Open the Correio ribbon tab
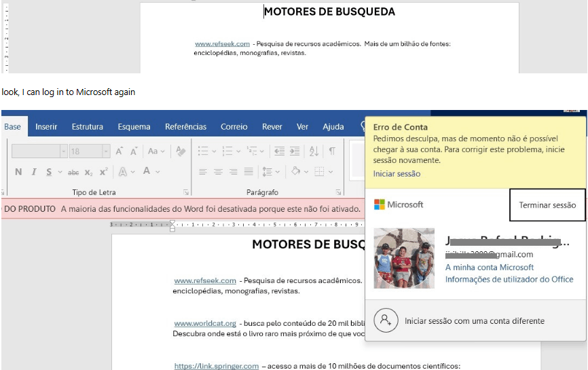 [234, 127]
